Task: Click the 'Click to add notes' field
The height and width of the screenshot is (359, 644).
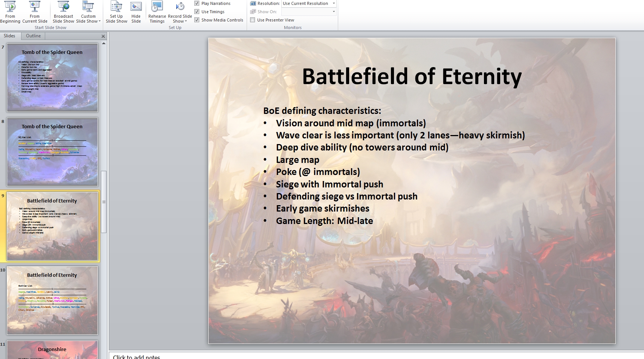Action: pos(377,356)
